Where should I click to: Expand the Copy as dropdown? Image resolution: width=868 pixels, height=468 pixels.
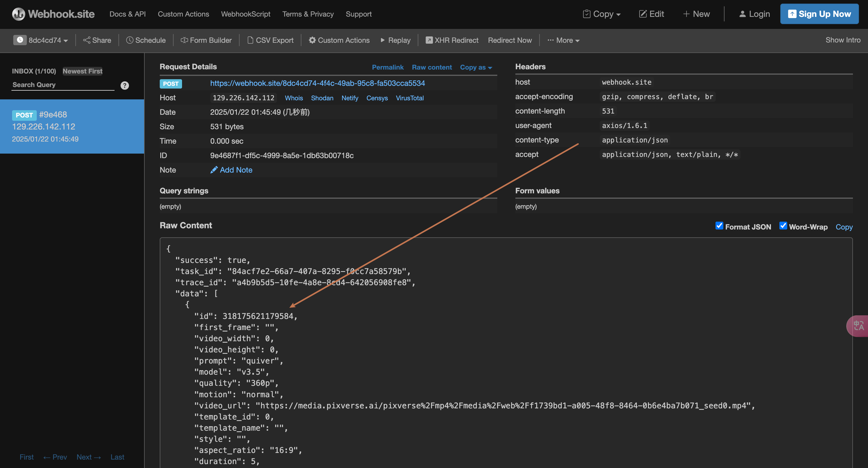476,67
